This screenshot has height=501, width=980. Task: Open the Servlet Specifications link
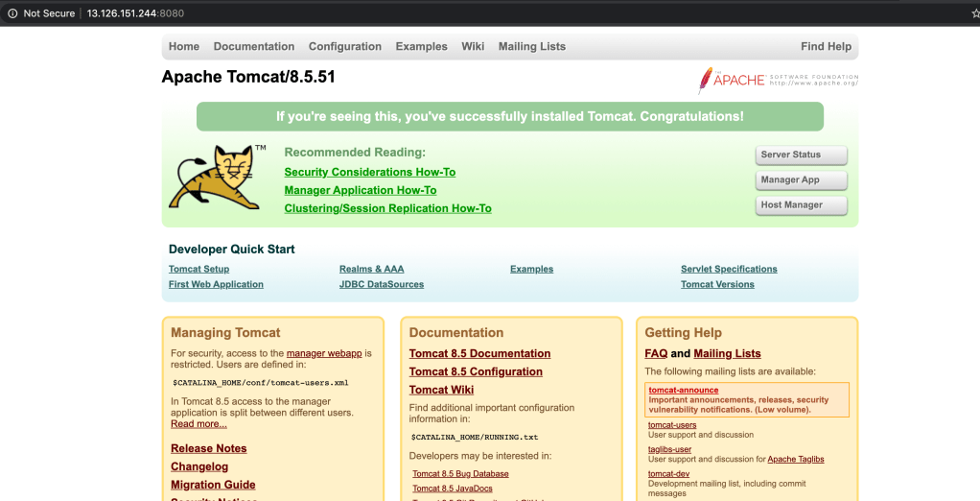coord(729,270)
